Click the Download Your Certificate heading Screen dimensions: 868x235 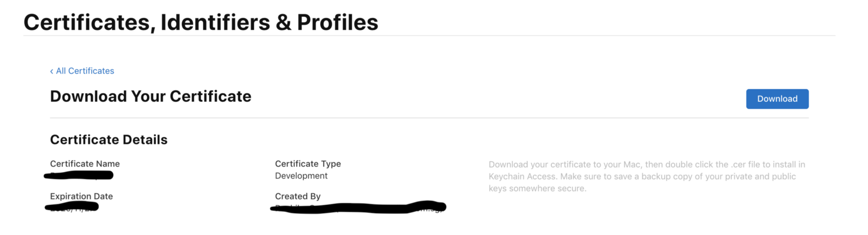coord(150,96)
